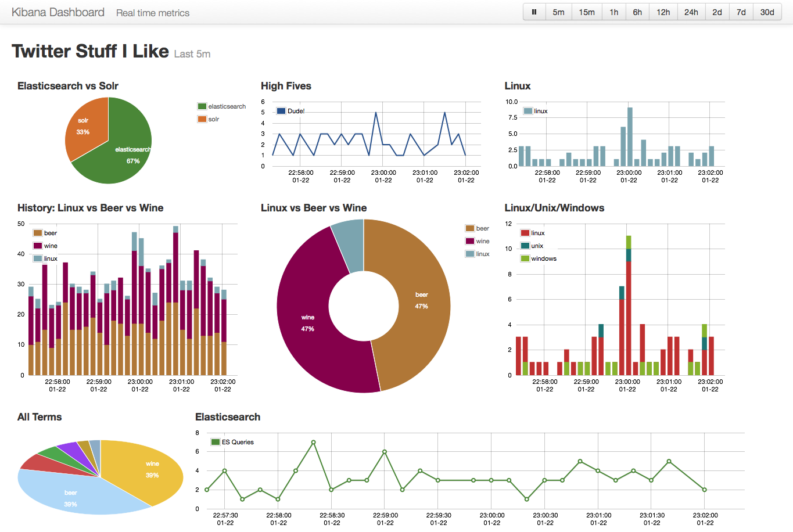Click the Linux/Unix/Windows panel title
The image size is (793, 532).
click(x=554, y=208)
